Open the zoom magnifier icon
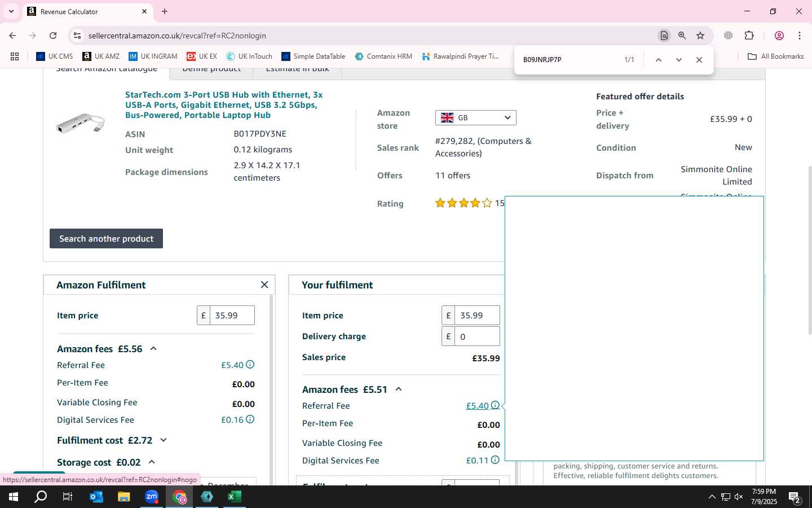Screen dimensions: 812x508 click(x=682, y=36)
